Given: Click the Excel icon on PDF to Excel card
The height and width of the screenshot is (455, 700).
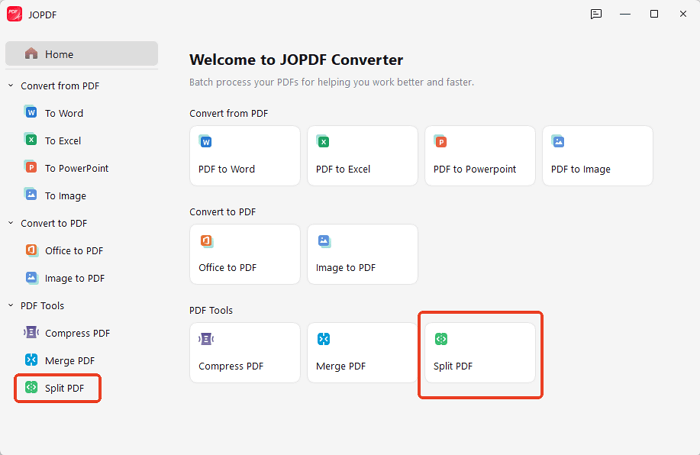Looking at the screenshot, I should (323, 141).
